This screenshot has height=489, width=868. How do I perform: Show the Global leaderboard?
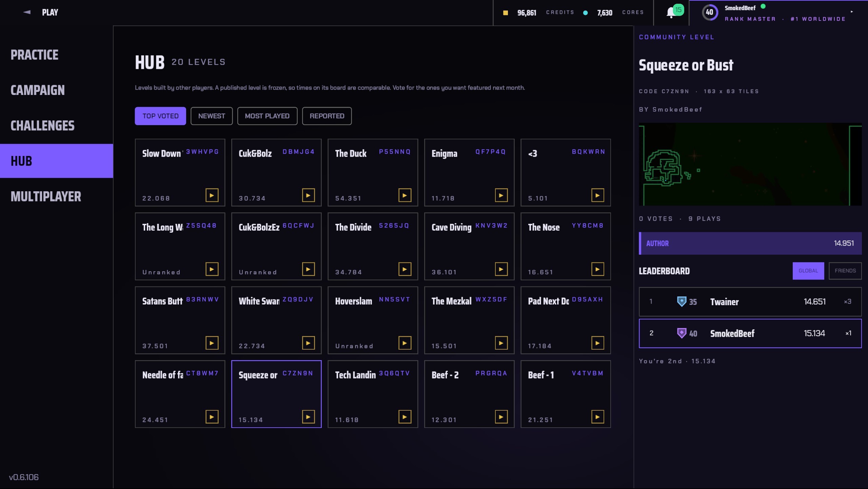point(808,271)
